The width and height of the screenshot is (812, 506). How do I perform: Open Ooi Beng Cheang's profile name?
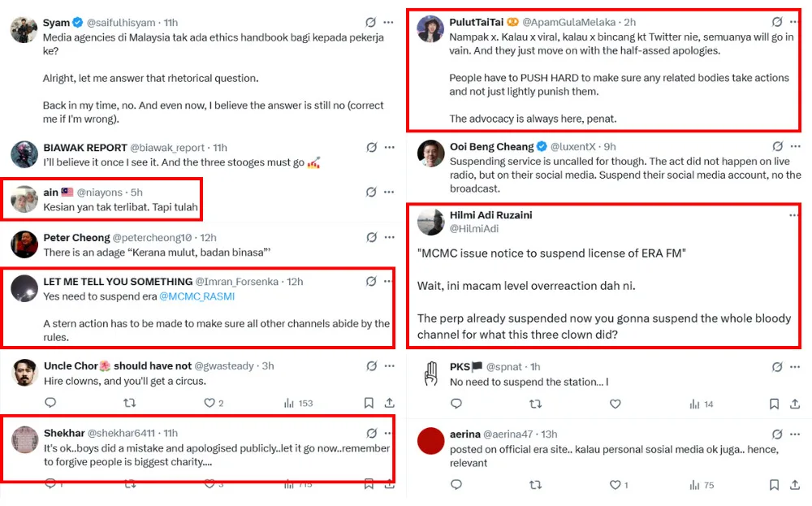[x=491, y=147]
